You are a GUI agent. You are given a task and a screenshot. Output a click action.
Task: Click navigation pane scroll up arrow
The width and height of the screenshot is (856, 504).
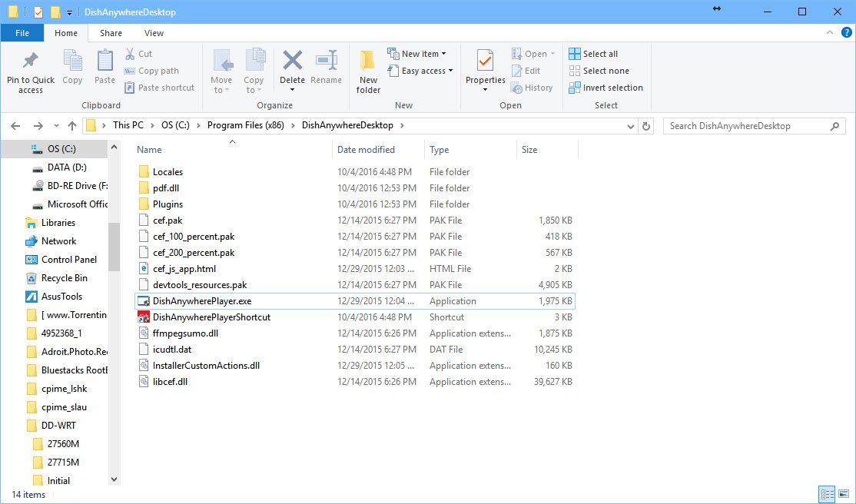(x=114, y=147)
